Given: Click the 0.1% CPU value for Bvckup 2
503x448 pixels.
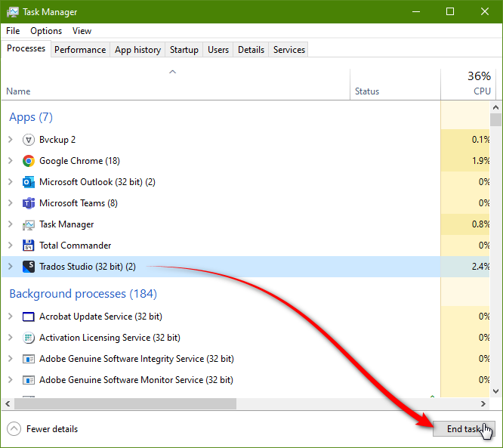Looking at the screenshot, I should pos(480,140).
